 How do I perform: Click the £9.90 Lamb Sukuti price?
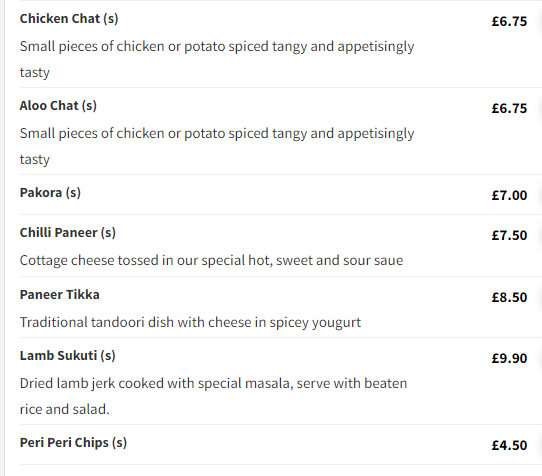tap(509, 358)
